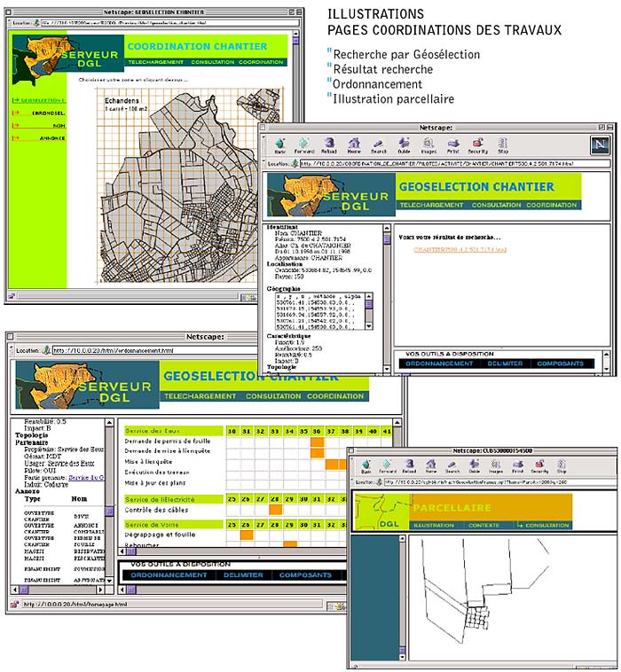Click COMPOSANTS in scheduling window tools bar
Viewport: 621px width, 672px height.
click(305, 575)
